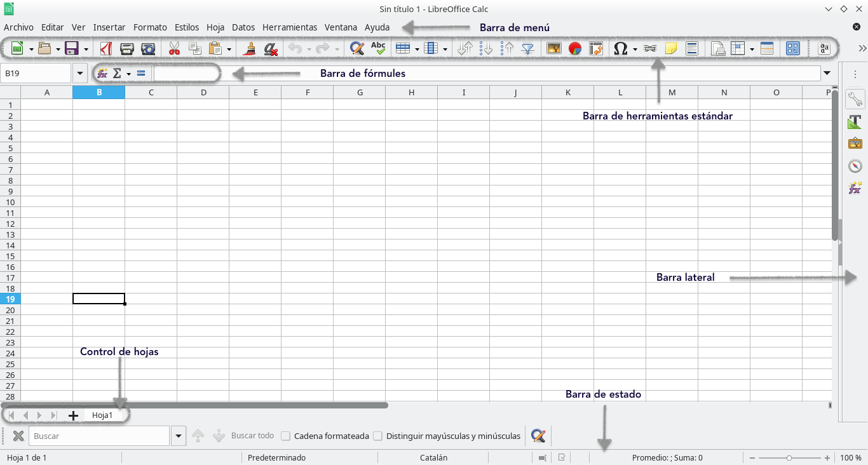Open the Name Box dropdown arrow
Viewport: 868px width, 465px height.
pyautogui.click(x=80, y=74)
